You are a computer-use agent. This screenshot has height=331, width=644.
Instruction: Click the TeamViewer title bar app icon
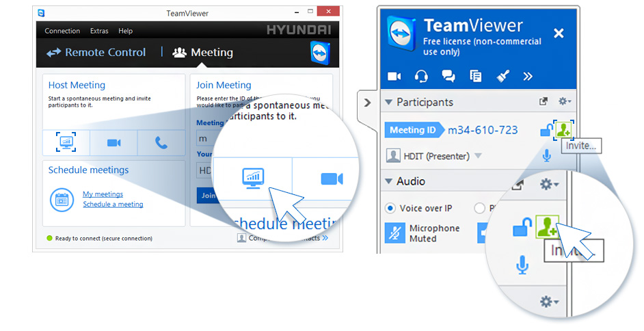pos(41,13)
